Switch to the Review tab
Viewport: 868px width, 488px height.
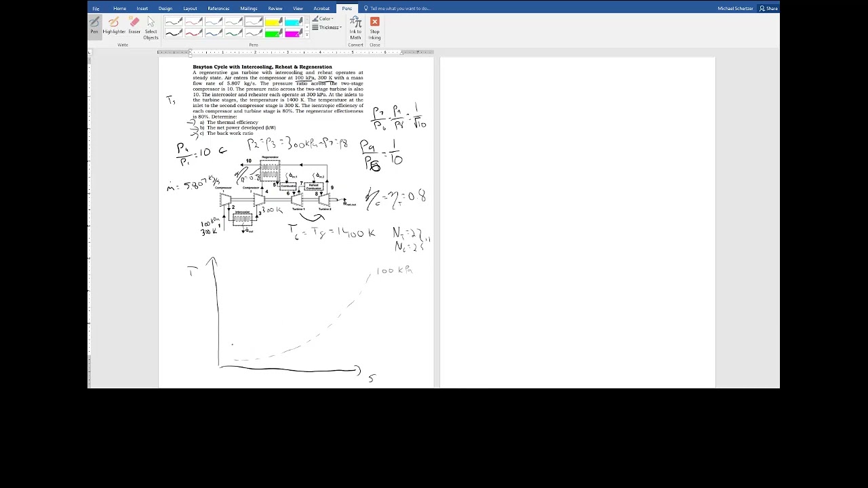click(x=275, y=9)
